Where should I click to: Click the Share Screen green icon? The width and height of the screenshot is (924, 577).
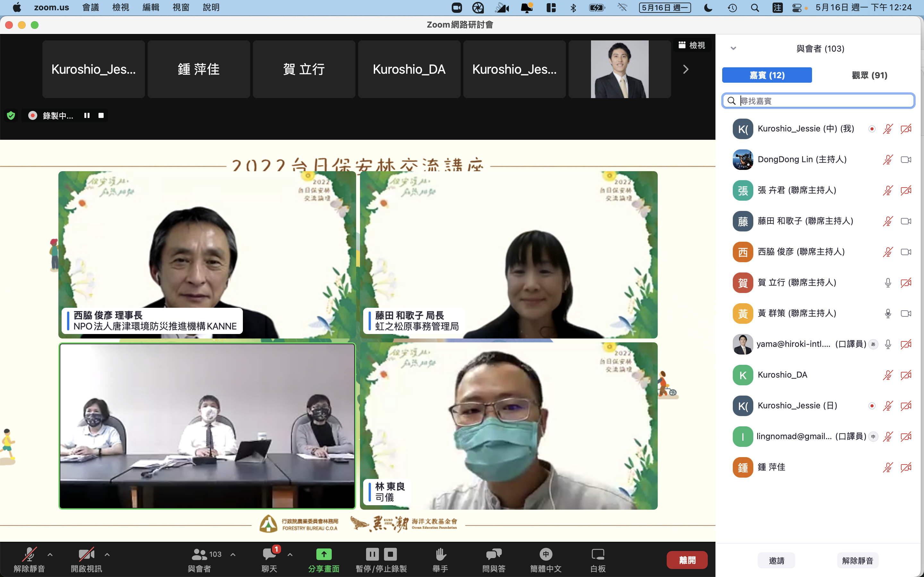pyautogui.click(x=323, y=554)
